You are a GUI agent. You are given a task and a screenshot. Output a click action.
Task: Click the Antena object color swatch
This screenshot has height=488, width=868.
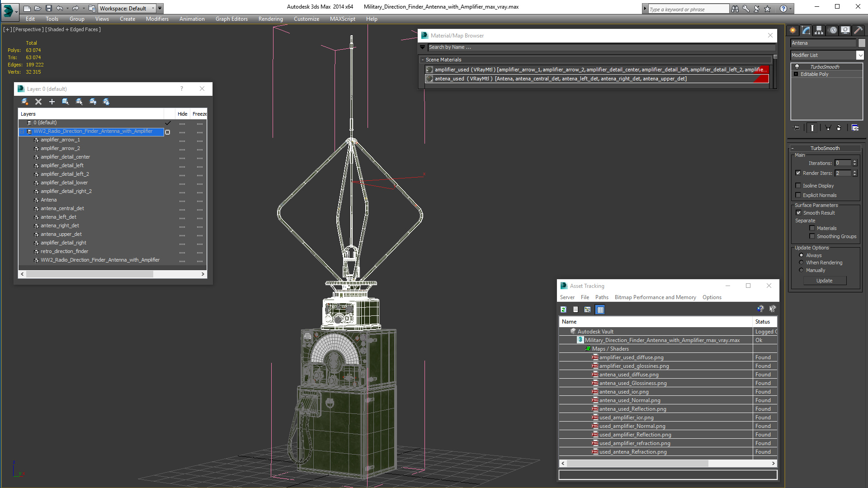tap(862, 43)
